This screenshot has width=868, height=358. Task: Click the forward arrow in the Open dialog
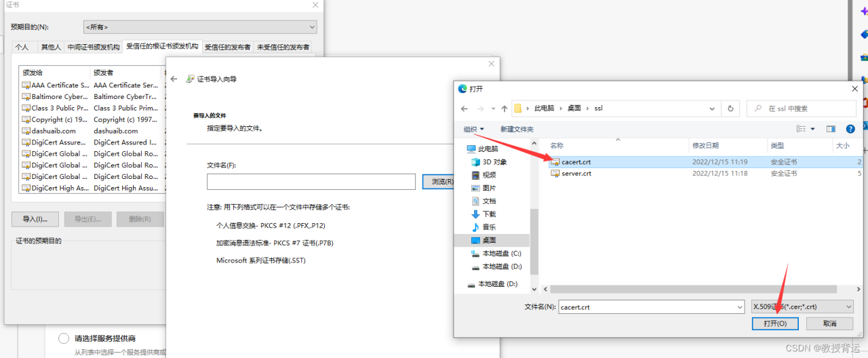point(481,108)
